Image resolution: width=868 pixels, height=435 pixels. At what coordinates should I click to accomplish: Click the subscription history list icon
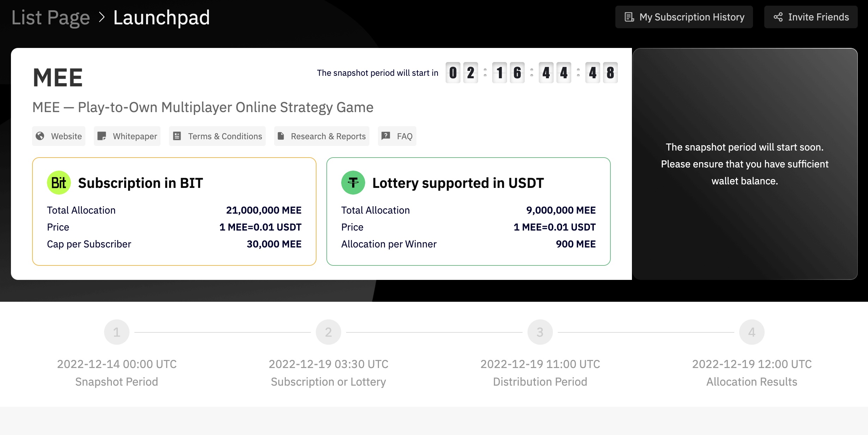point(629,17)
